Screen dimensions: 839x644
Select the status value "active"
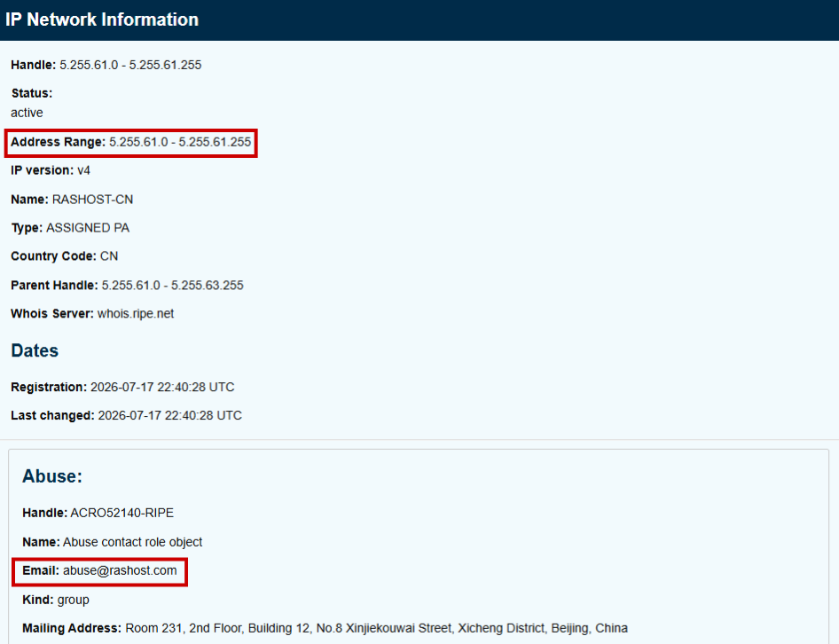point(27,113)
